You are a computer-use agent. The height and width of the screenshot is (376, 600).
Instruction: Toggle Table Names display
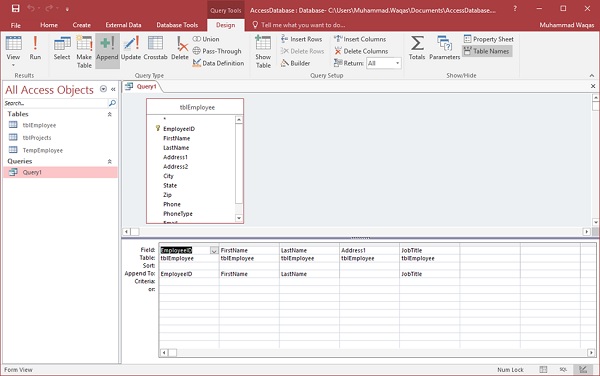coord(487,51)
